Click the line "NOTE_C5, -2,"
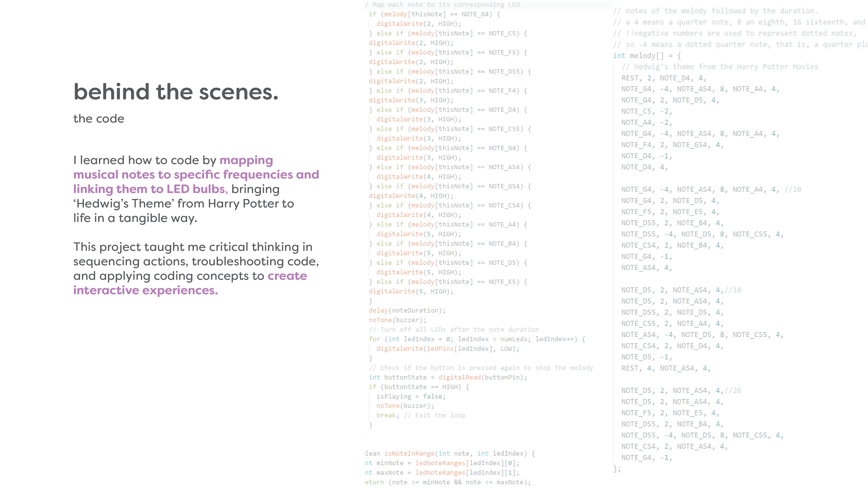Screen dimensions: 868x488 [x=647, y=111]
